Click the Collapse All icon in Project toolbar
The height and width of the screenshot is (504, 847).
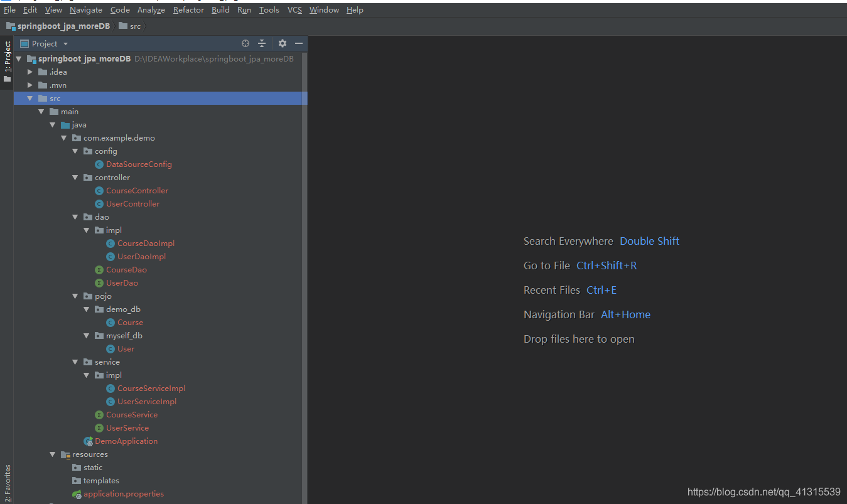[262, 43]
